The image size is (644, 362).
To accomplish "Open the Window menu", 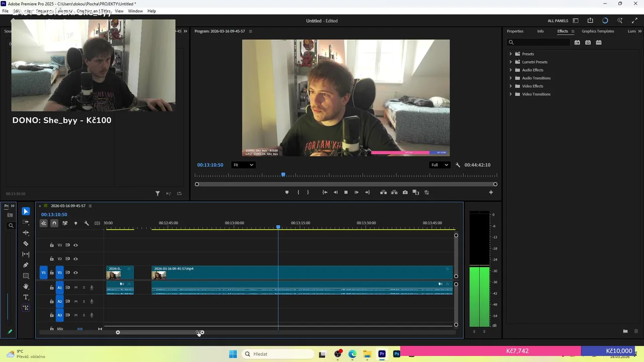I will point(135,11).
